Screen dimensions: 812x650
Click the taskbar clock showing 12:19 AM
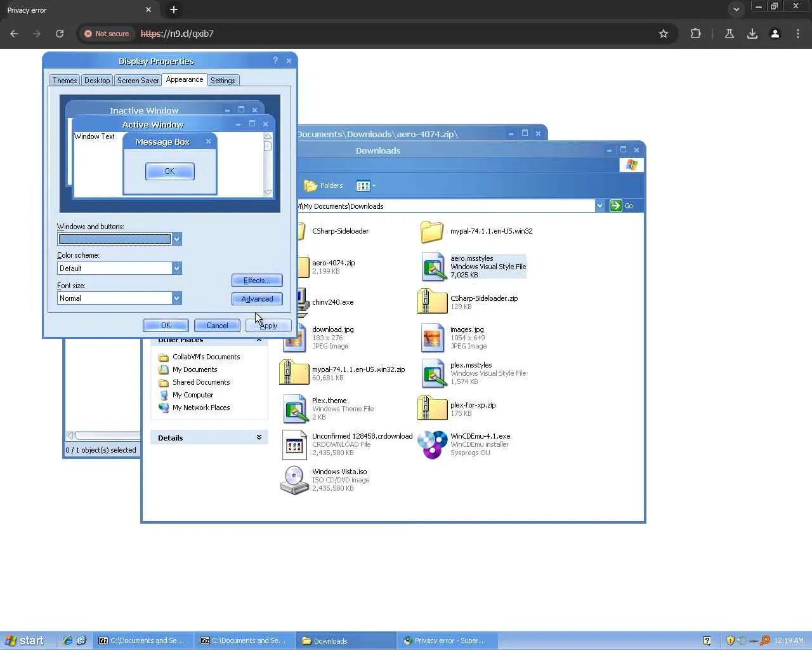tap(789, 640)
